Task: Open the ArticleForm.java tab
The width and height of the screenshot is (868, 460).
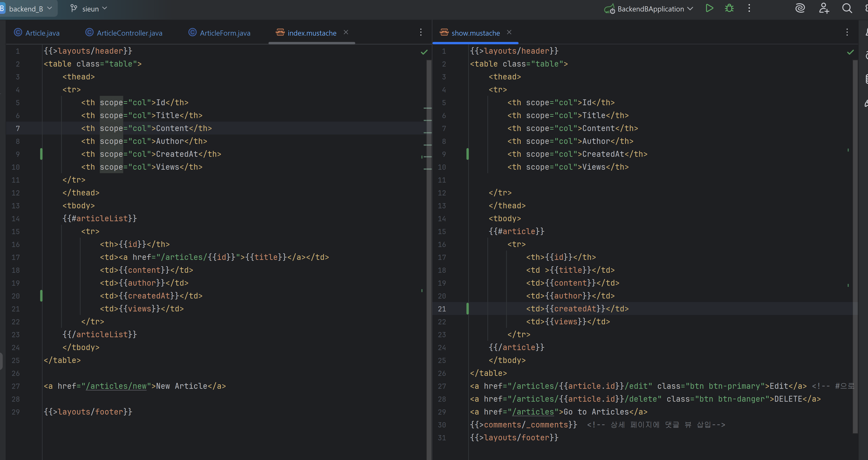Action: coord(225,33)
